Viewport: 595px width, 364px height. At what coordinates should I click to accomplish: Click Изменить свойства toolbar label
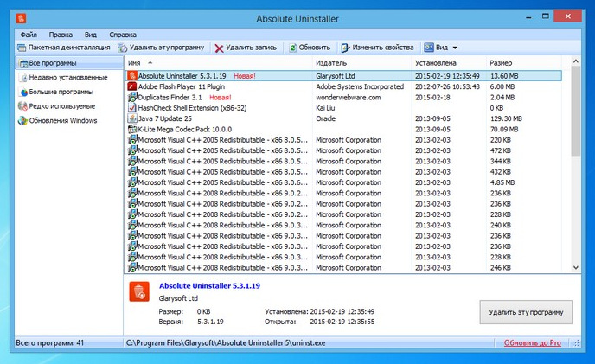click(383, 48)
